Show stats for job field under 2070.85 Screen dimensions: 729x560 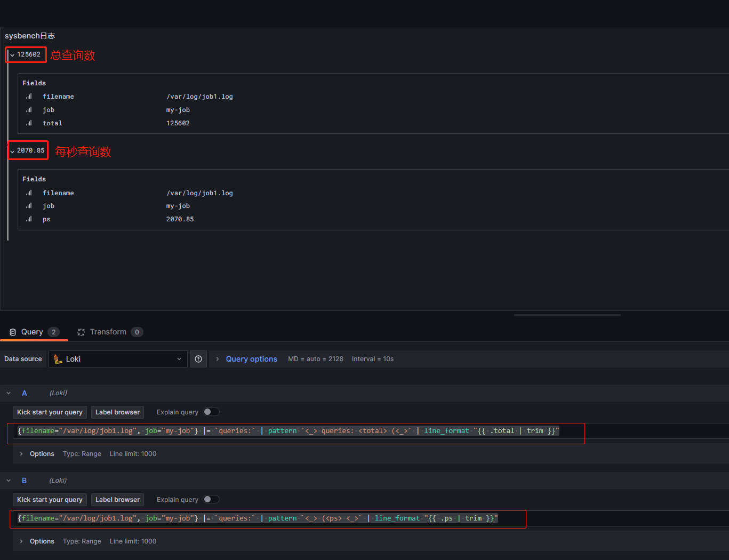[x=29, y=206]
